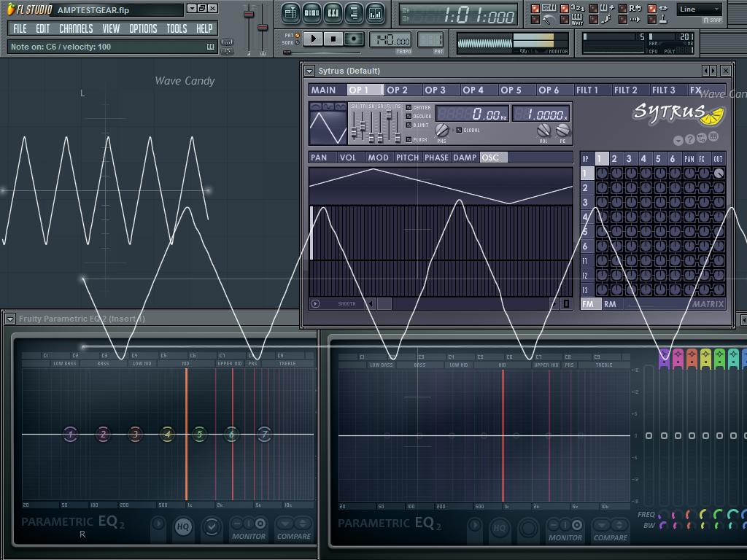Open the piano roll window
Image resolution: width=747 pixels, height=560 pixels.
point(333,13)
